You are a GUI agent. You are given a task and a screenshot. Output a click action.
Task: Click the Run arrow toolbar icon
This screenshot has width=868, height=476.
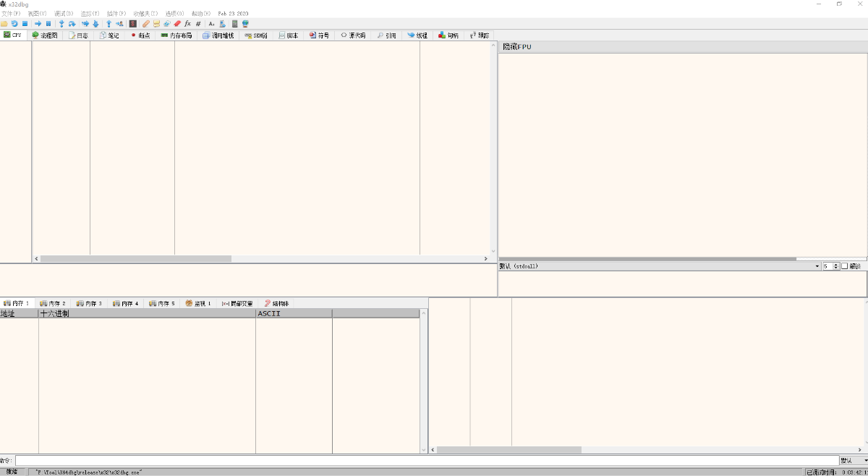tap(38, 24)
